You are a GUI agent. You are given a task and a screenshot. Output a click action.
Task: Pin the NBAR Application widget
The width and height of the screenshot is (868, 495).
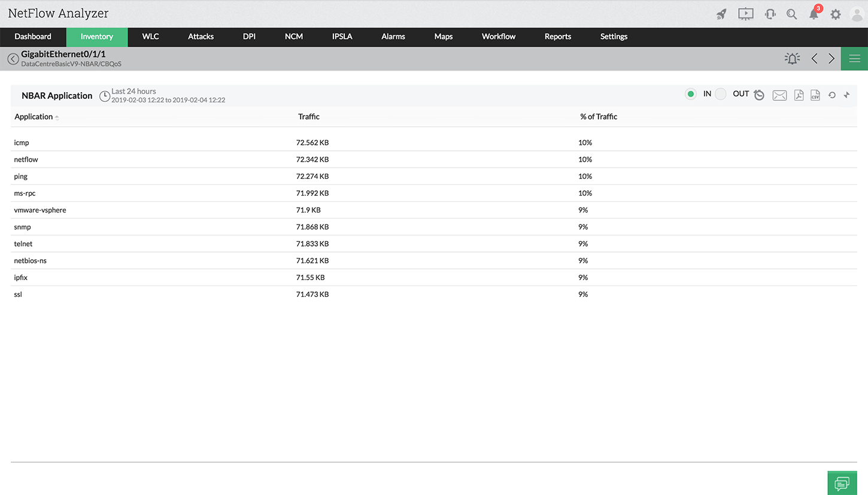tap(846, 95)
